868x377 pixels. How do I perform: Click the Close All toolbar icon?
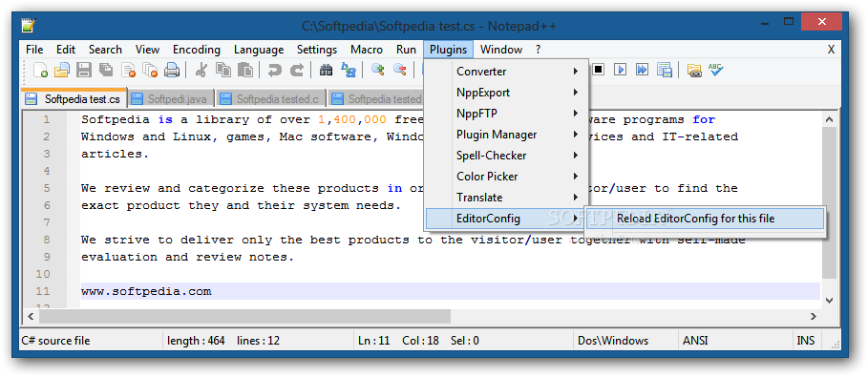[150, 70]
